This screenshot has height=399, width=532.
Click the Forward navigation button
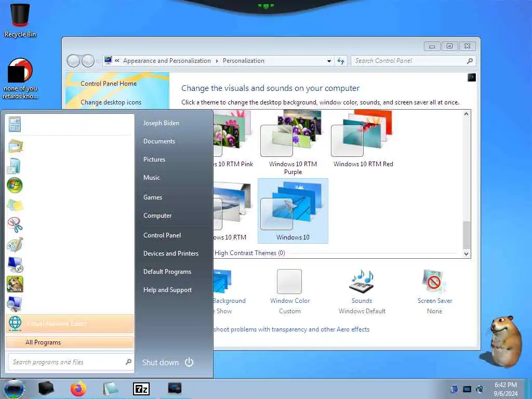(x=88, y=61)
